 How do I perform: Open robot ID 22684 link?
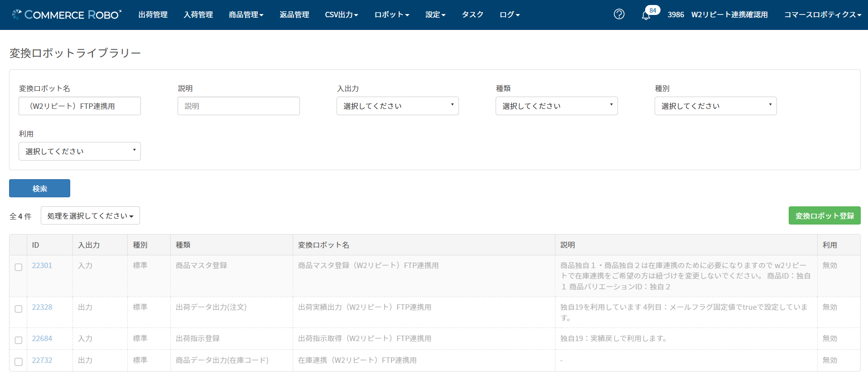click(42, 338)
